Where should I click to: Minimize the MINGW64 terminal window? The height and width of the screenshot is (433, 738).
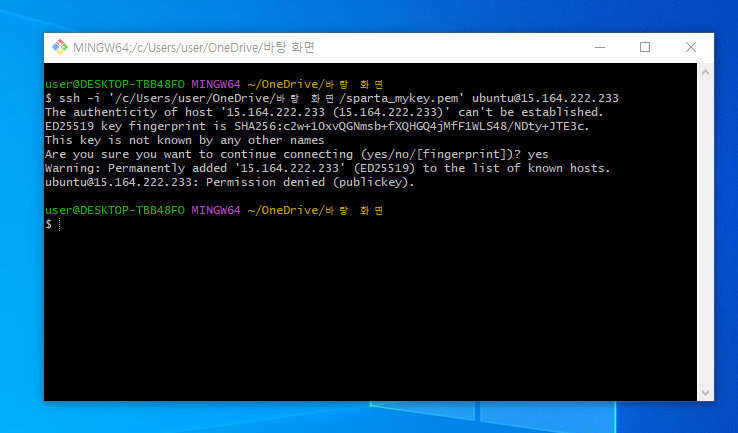pyautogui.click(x=600, y=47)
